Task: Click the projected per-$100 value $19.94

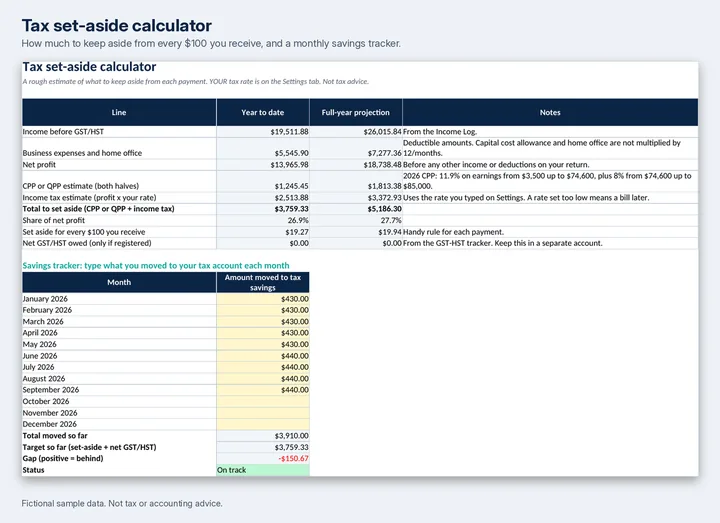Action: (x=390, y=232)
